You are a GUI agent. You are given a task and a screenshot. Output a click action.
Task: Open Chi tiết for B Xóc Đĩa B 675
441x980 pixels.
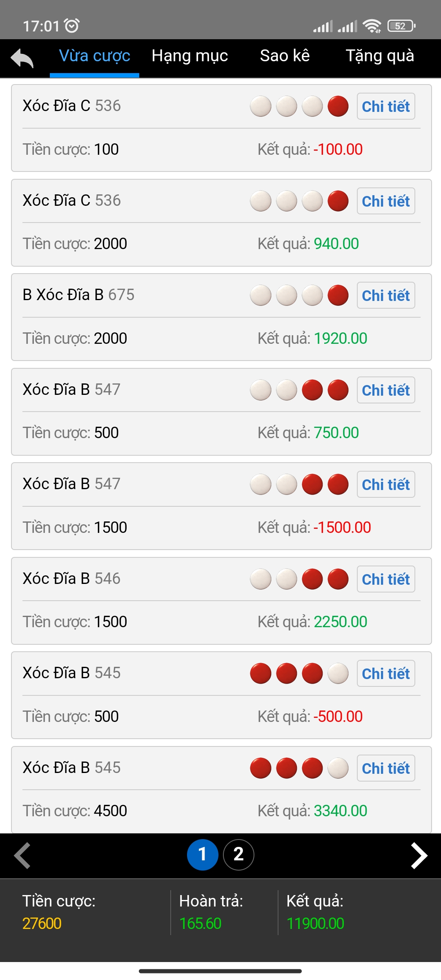click(x=386, y=296)
